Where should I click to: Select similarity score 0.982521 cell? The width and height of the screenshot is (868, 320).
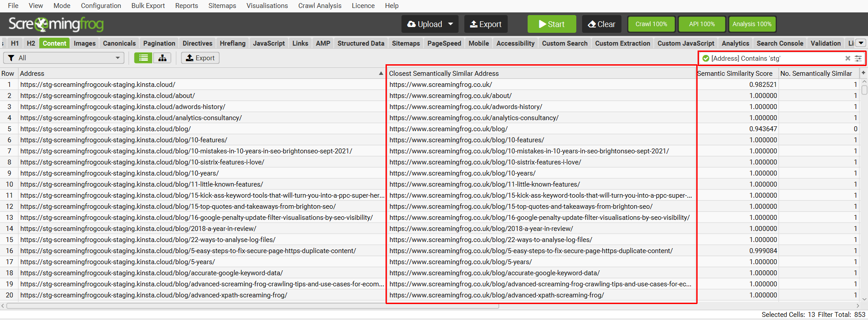tap(737, 84)
